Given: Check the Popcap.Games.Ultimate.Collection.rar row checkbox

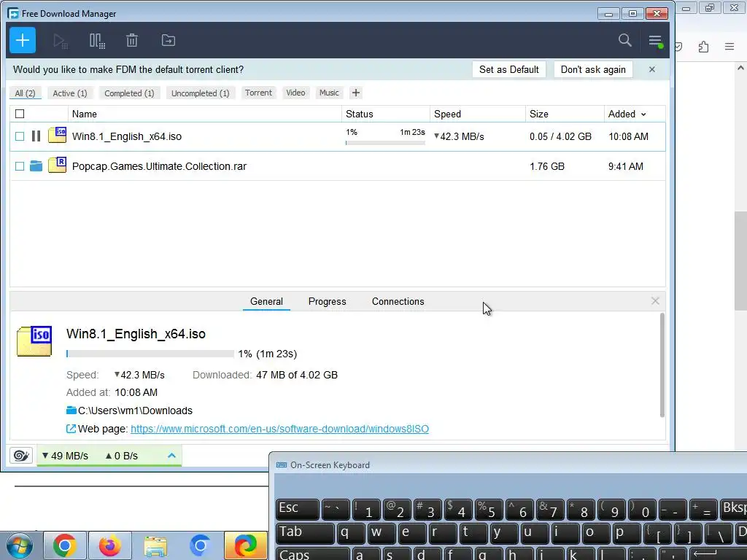Looking at the screenshot, I should click(20, 166).
